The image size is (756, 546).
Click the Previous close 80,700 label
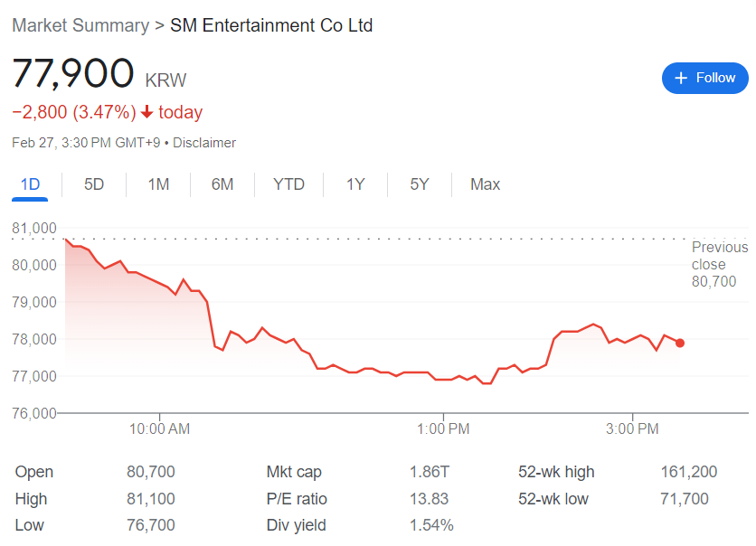pyautogui.click(x=720, y=264)
